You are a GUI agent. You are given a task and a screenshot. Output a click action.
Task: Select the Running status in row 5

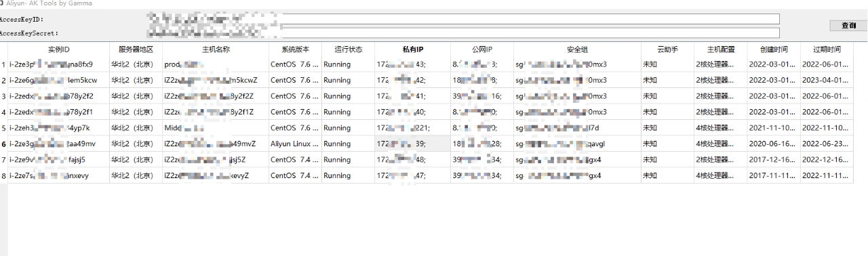tap(348, 128)
